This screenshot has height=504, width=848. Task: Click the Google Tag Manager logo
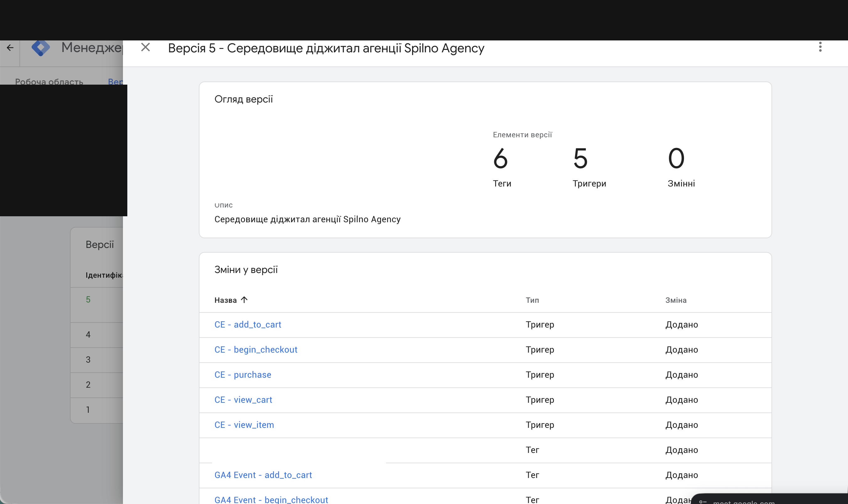click(41, 48)
